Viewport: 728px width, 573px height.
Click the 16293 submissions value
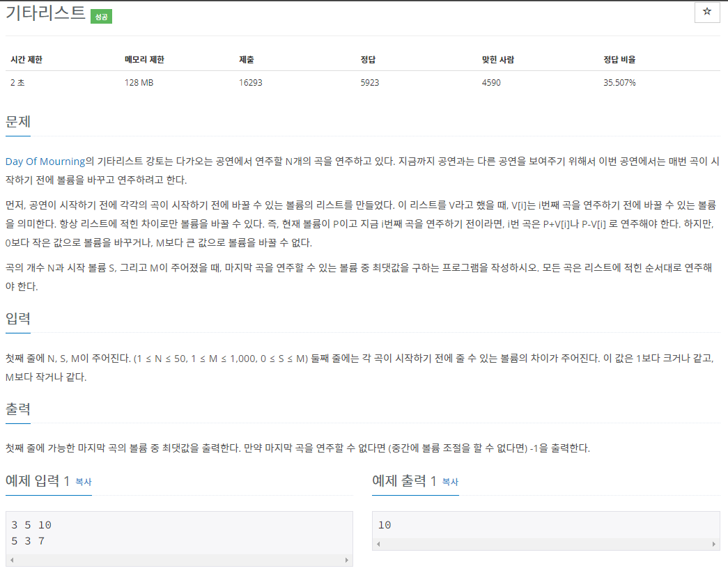tap(251, 83)
